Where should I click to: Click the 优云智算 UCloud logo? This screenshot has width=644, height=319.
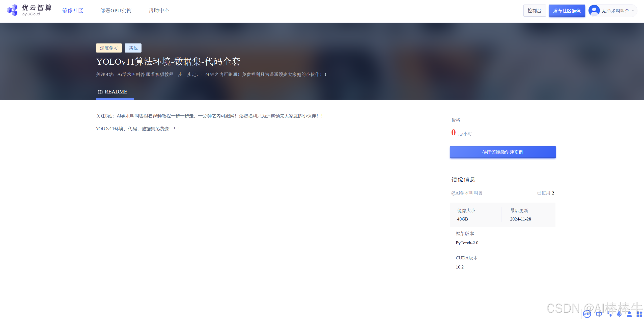(x=29, y=10)
